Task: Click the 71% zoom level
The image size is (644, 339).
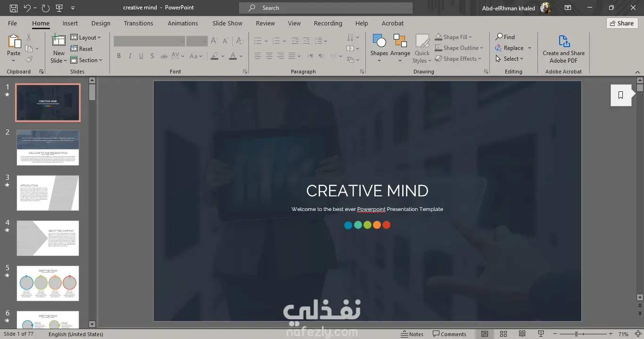Action: (x=623, y=334)
